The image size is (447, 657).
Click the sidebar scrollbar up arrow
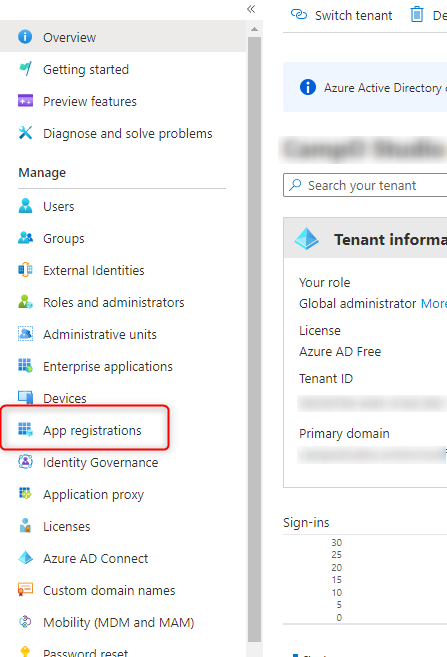pyautogui.click(x=254, y=29)
